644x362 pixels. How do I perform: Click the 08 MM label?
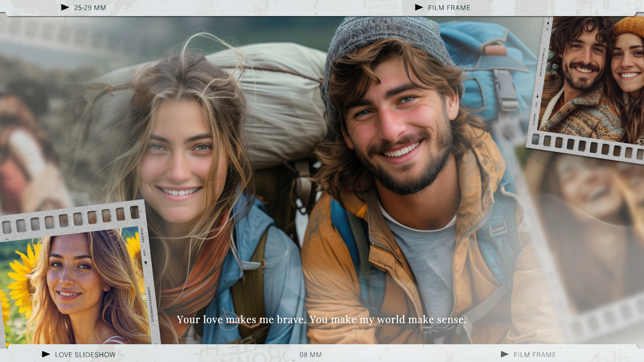pyautogui.click(x=311, y=355)
